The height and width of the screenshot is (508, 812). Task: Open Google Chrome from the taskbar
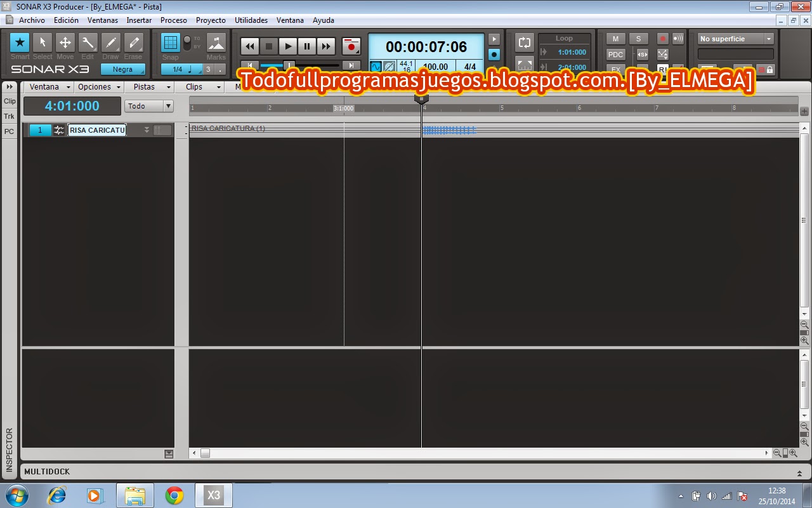click(174, 495)
